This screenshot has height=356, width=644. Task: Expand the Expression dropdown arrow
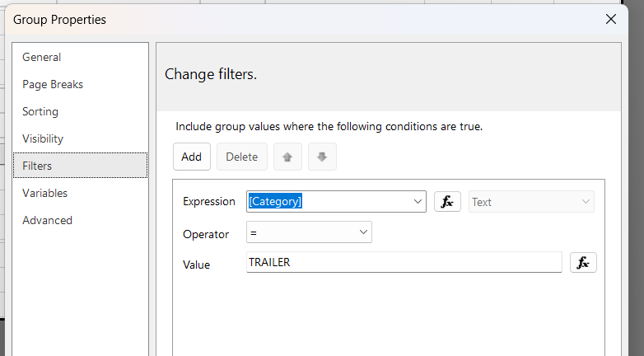point(418,201)
